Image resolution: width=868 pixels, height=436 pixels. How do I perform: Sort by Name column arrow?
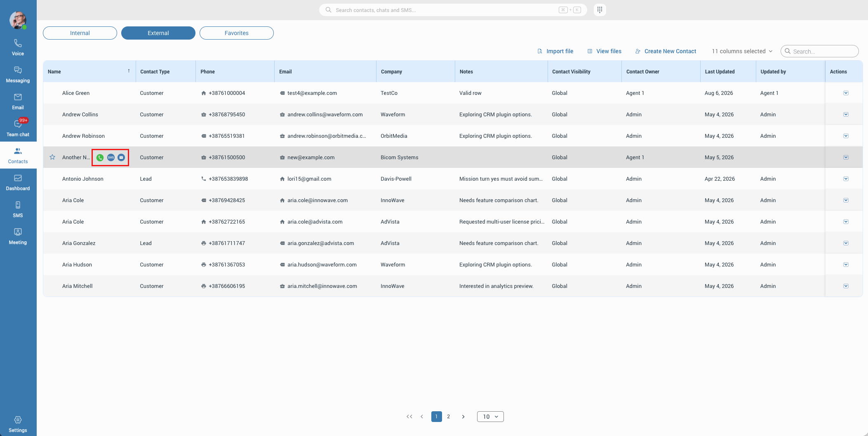coord(129,71)
